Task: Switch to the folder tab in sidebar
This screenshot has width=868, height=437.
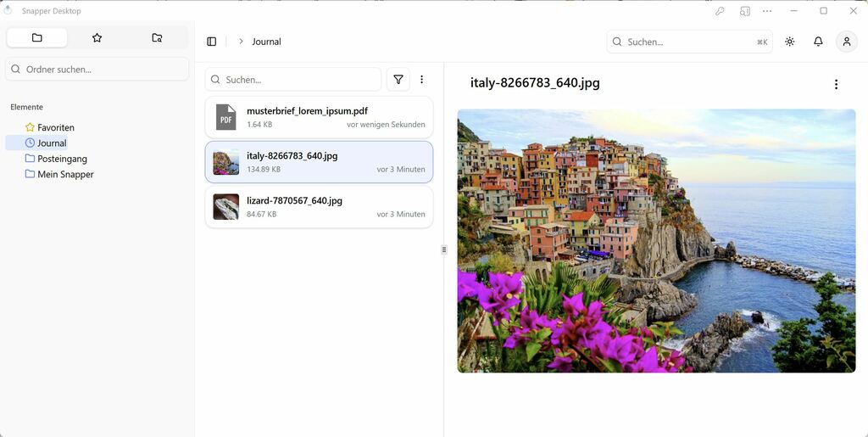Action: coord(37,37)
